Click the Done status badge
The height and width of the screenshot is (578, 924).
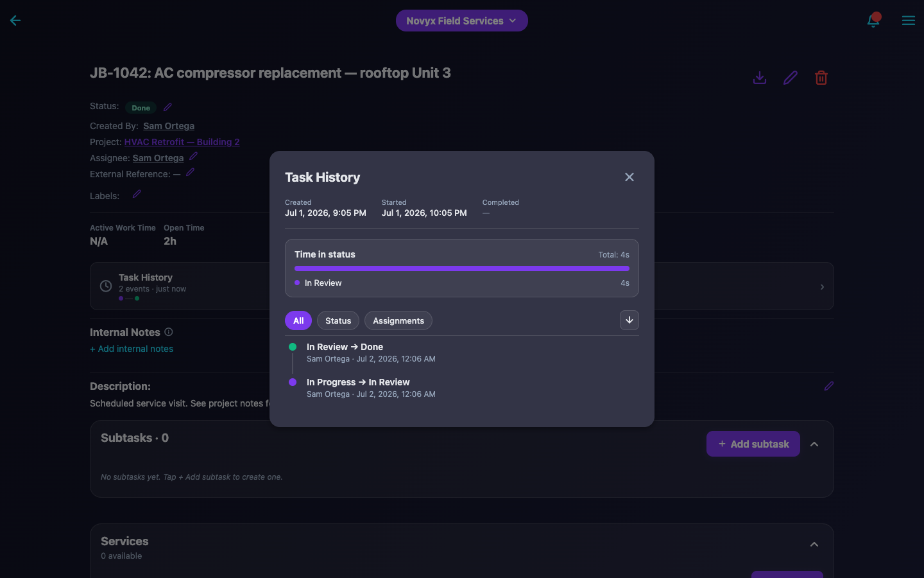141,108
